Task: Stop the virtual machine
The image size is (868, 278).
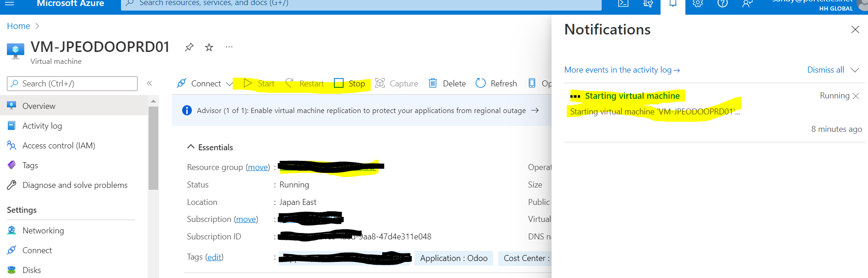Action: click(x=350, y=83)
